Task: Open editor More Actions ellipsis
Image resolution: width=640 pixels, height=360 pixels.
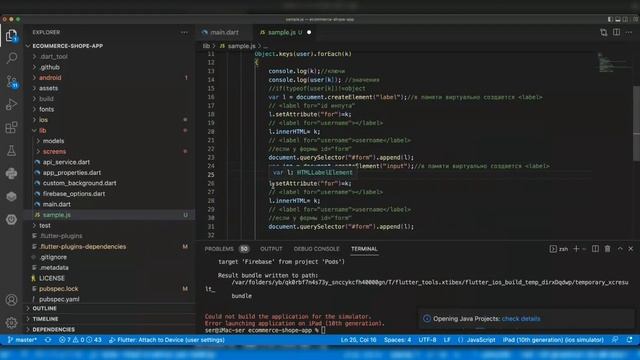Action: click(x=629, y=32)
